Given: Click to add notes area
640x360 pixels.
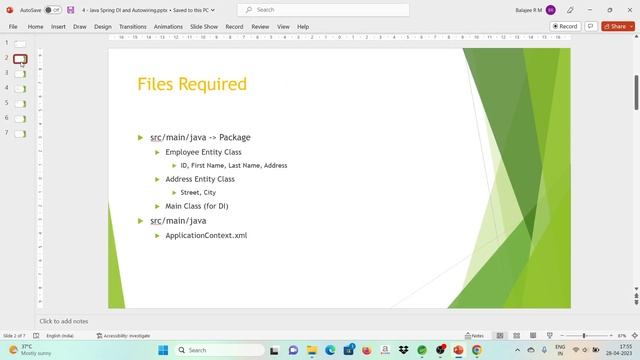Looking at the screenshot, I should pos(64,321).
